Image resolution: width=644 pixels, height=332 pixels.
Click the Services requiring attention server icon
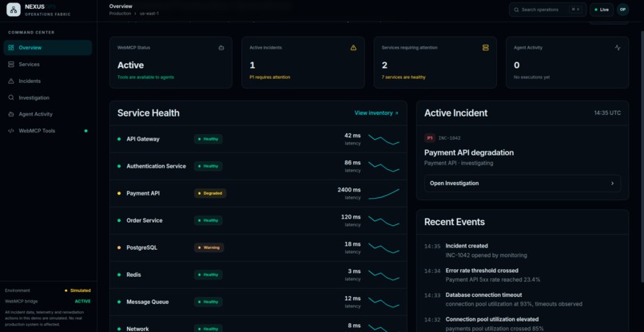(x=486, y=48)
